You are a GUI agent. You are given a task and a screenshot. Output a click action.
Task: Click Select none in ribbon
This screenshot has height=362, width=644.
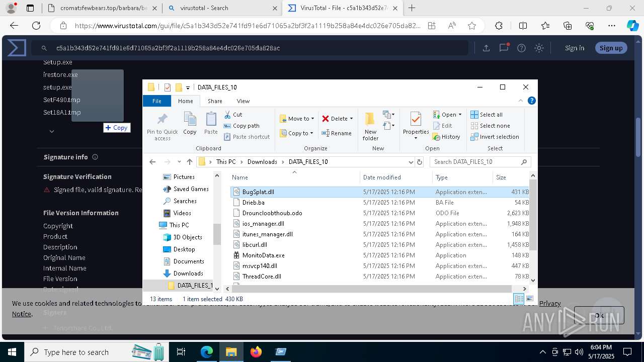click(490, 126)
